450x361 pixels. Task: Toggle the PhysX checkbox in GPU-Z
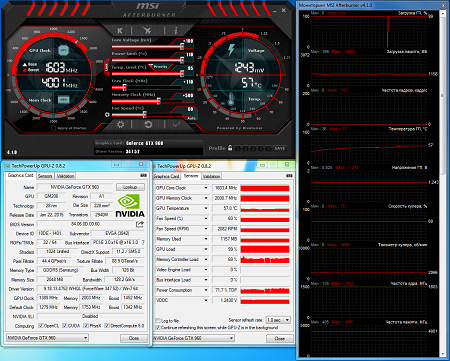tap(86, 326)
